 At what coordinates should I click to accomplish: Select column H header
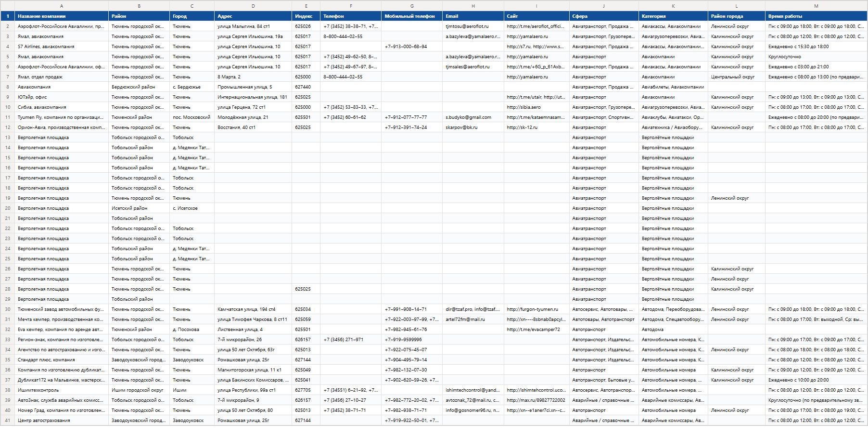coord(473,6)
